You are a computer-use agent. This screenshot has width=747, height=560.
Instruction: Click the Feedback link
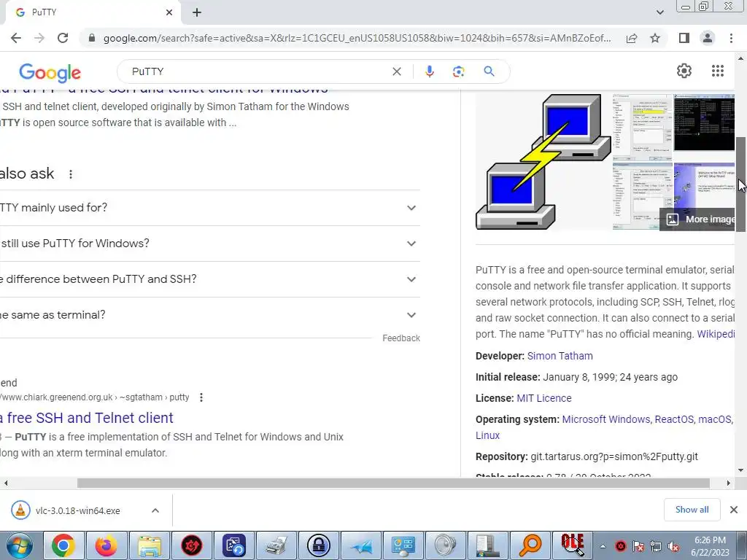click(x=401, y=338)
